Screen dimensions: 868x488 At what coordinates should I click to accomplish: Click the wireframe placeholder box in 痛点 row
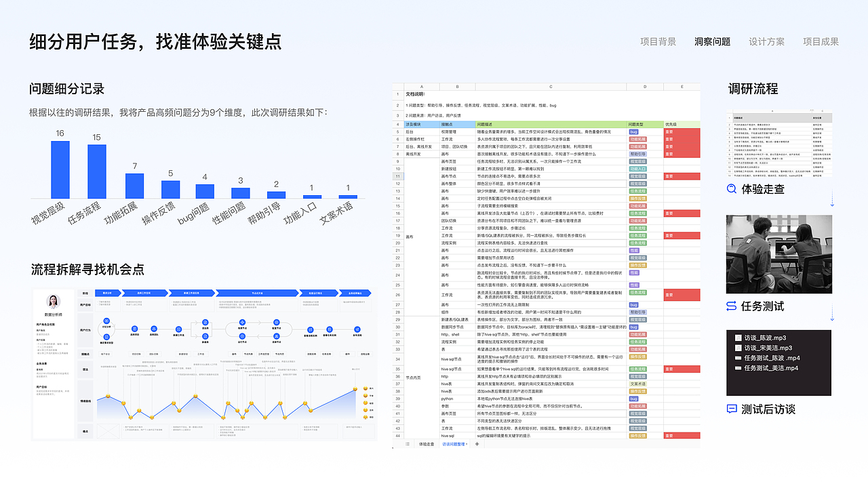tap(108, 431)
